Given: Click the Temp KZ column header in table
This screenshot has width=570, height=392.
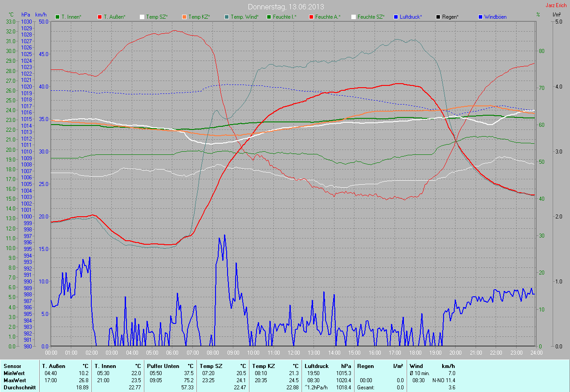Looking at the screenshot, I should (264, 366).
